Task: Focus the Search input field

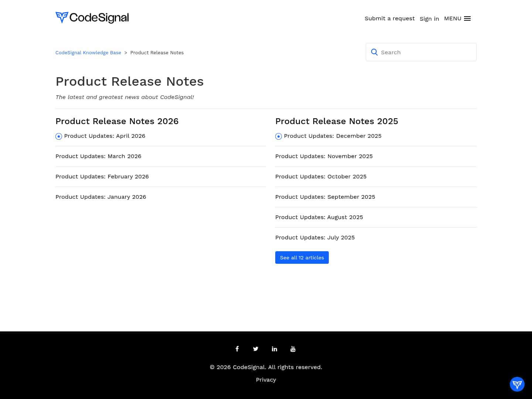Action: click(x=421, y=52)
